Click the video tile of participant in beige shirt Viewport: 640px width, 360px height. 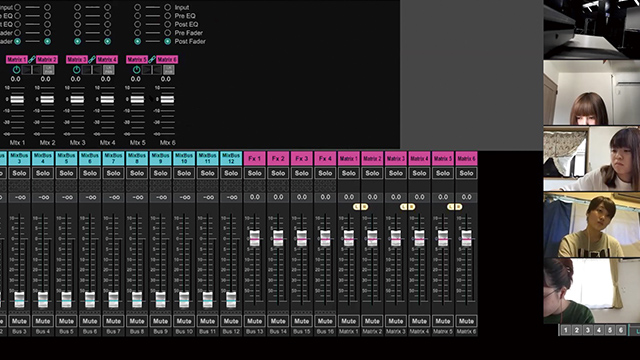tap(592, 225)
